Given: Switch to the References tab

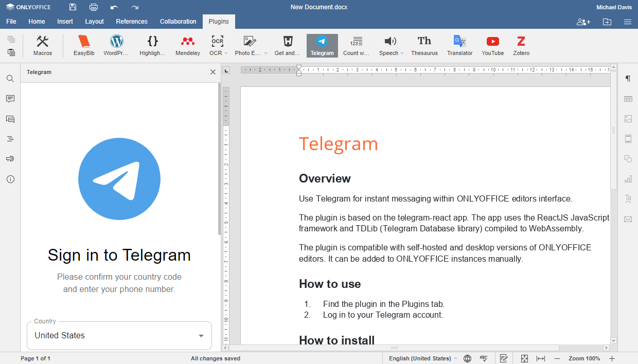Looking at the screenshot, I should pos(132,22).
